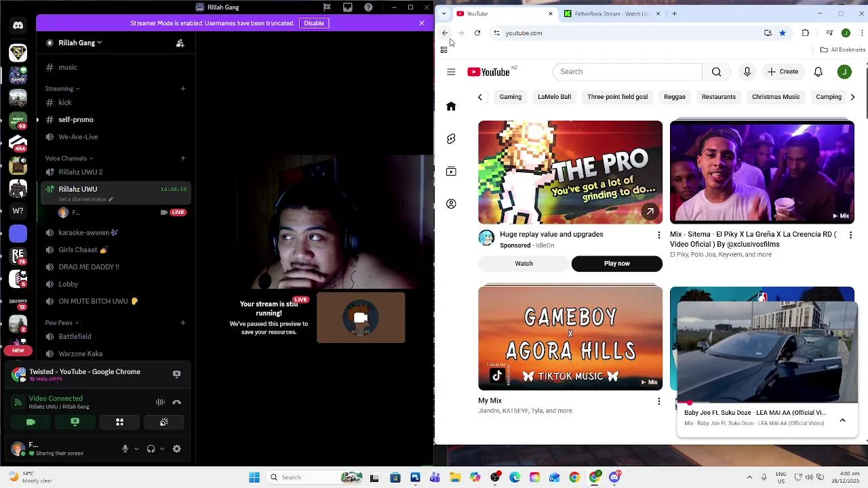The height and width of the screenshot is (488, 868).
Task: Open Chrome tab search dropdown
Action: click(443, 14)
